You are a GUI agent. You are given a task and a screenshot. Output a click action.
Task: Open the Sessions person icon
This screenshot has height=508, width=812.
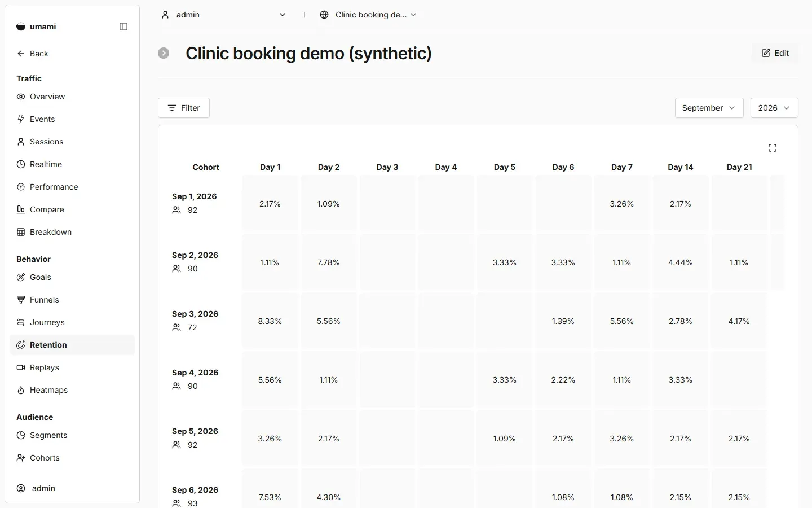(21, 142)
